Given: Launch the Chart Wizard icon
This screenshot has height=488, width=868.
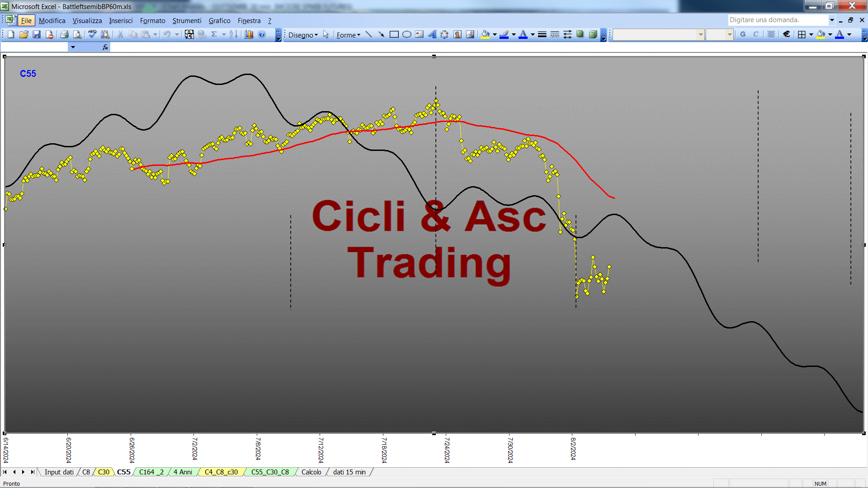Looking at the screenshot, I should coord(249,34).
